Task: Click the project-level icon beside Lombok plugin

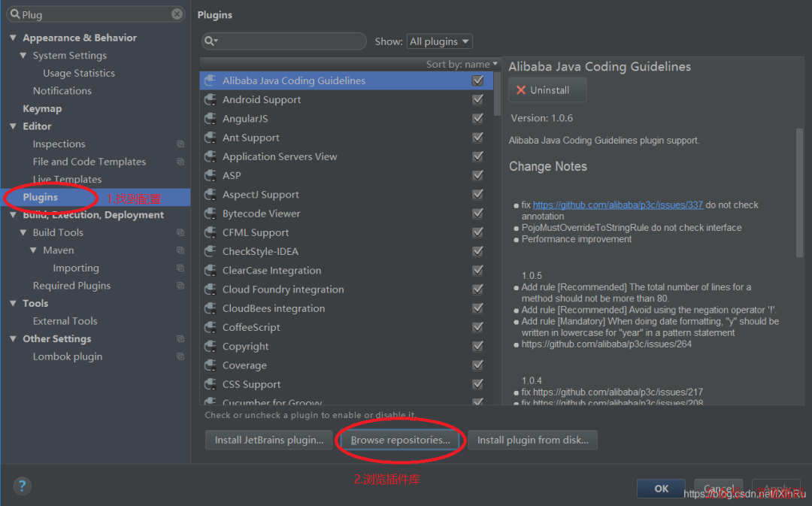Action: (x=180, y=356)
